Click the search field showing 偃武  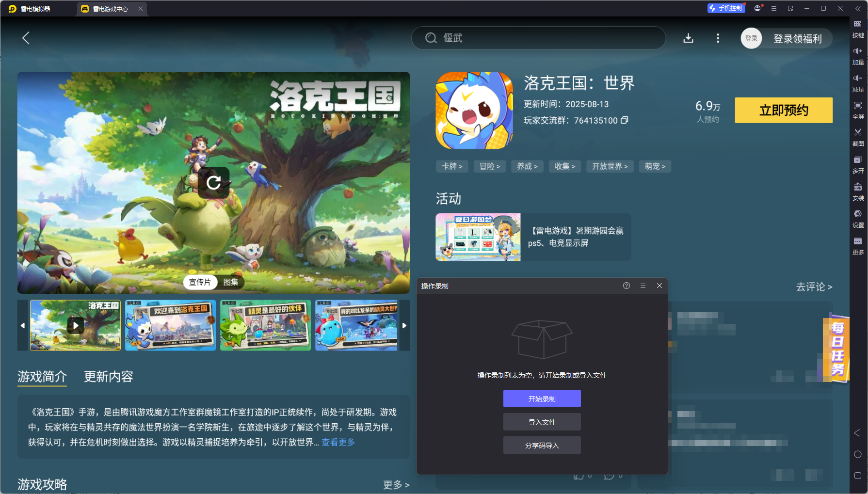[538, 38]
